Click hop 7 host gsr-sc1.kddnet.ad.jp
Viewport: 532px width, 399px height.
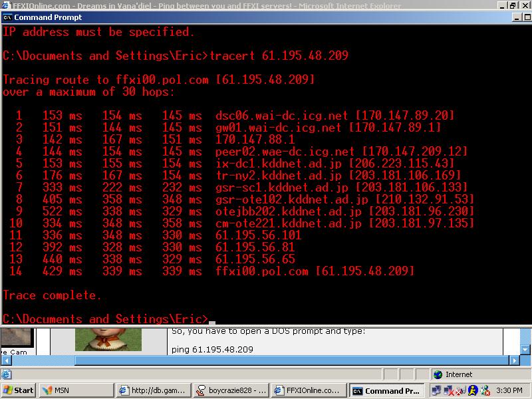click(x=281, y=188)
